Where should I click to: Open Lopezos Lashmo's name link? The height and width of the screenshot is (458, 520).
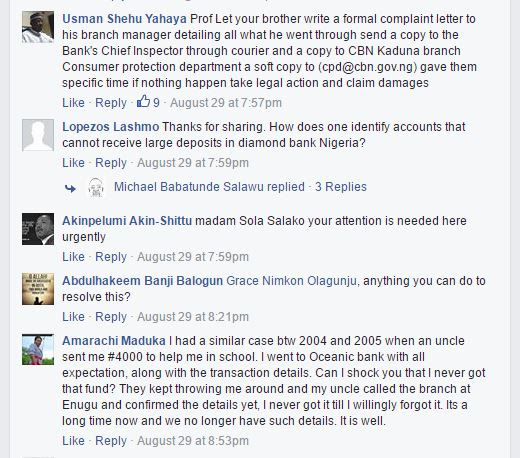pos(111,127)
